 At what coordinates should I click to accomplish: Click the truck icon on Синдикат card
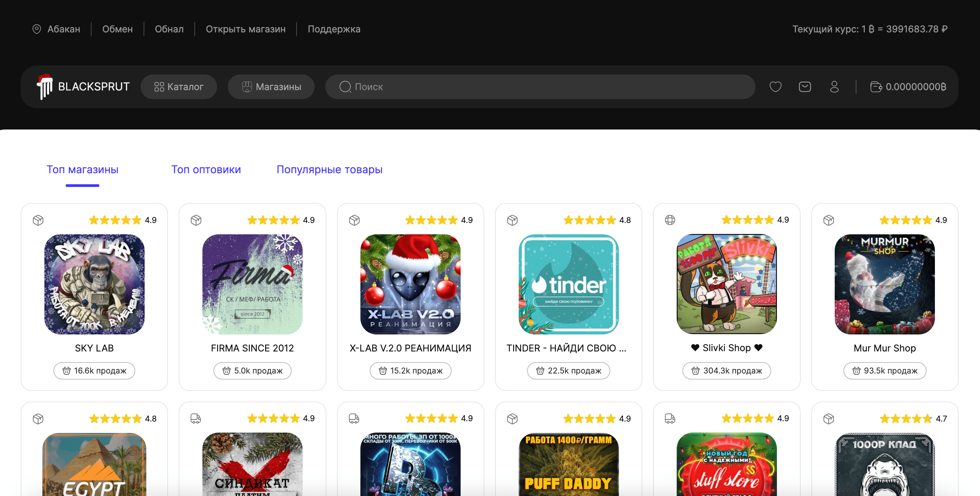(x=196, y=419)
